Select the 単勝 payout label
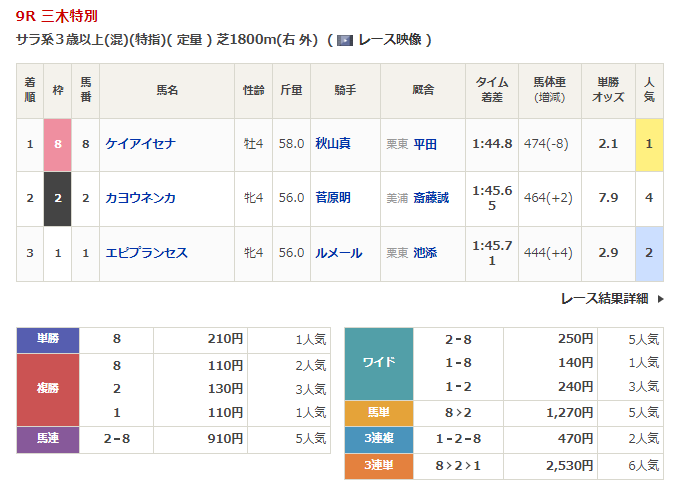Image resolution: width=684 pixels, height=488 pixels. (x=48, y=340)
